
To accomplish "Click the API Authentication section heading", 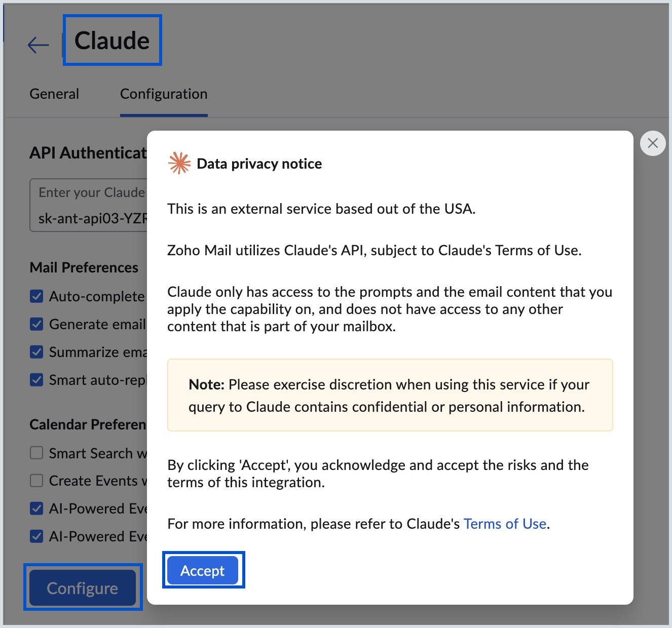I will 89,152.
